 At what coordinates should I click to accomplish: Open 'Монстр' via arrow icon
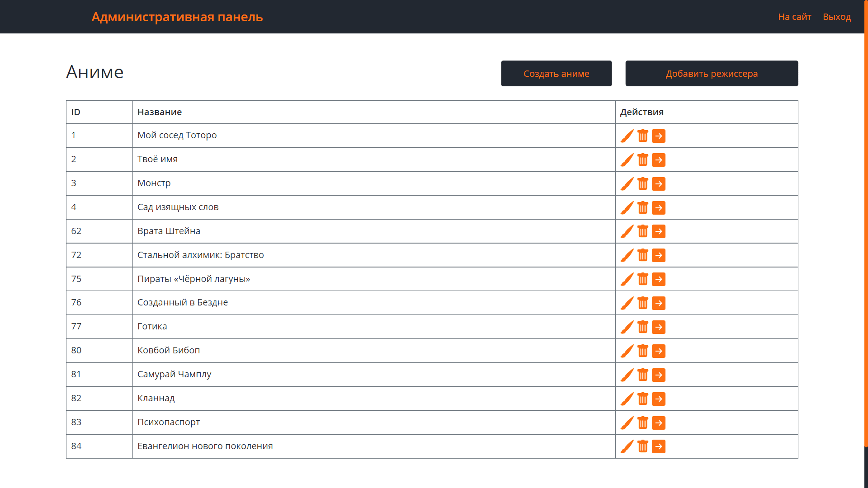click(659, 184)
